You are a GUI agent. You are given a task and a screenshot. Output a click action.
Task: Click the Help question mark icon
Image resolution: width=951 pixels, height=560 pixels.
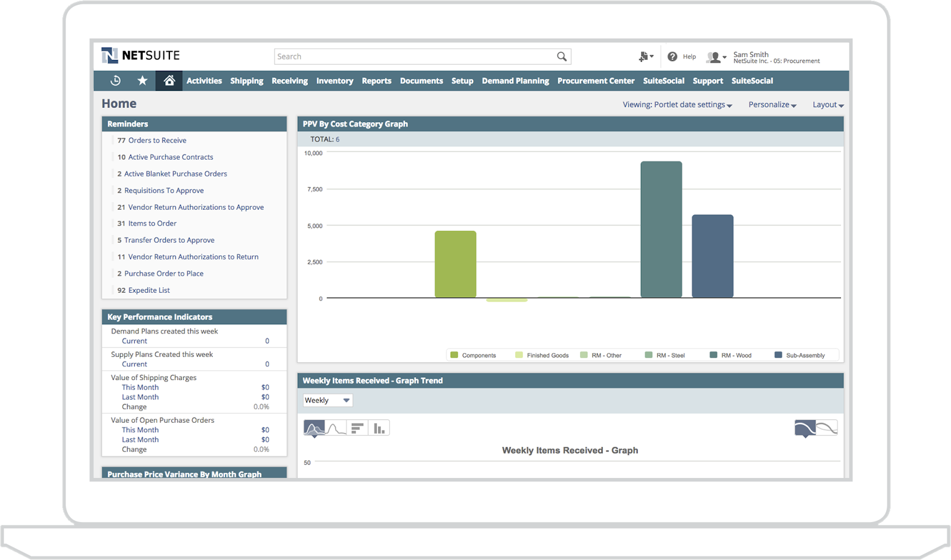(x=672, y=56)
